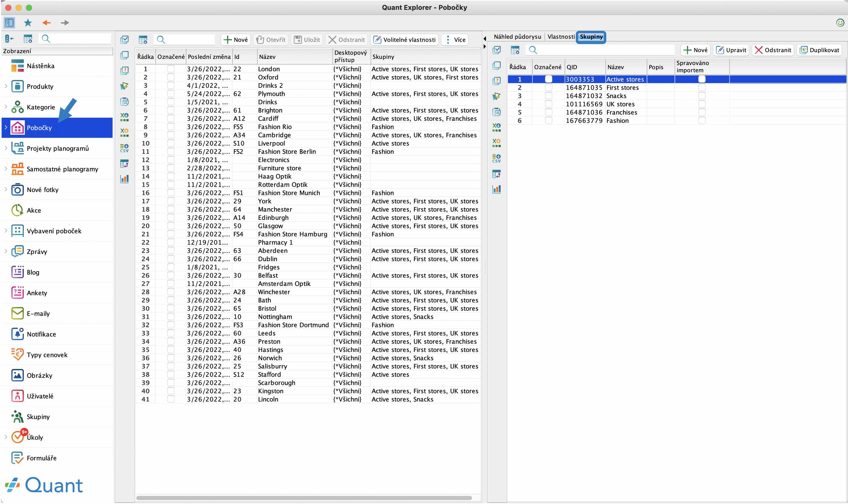
Task: Check the Označené box for Brighton
Action: 171,110
